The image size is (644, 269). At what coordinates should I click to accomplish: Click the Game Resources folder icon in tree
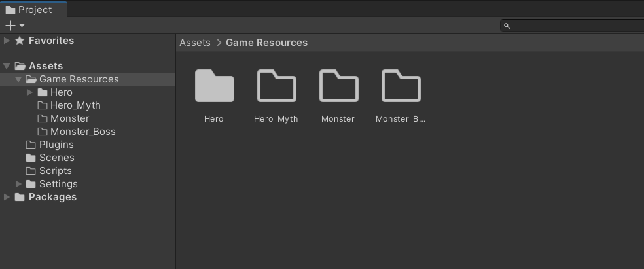coord(31,79)
